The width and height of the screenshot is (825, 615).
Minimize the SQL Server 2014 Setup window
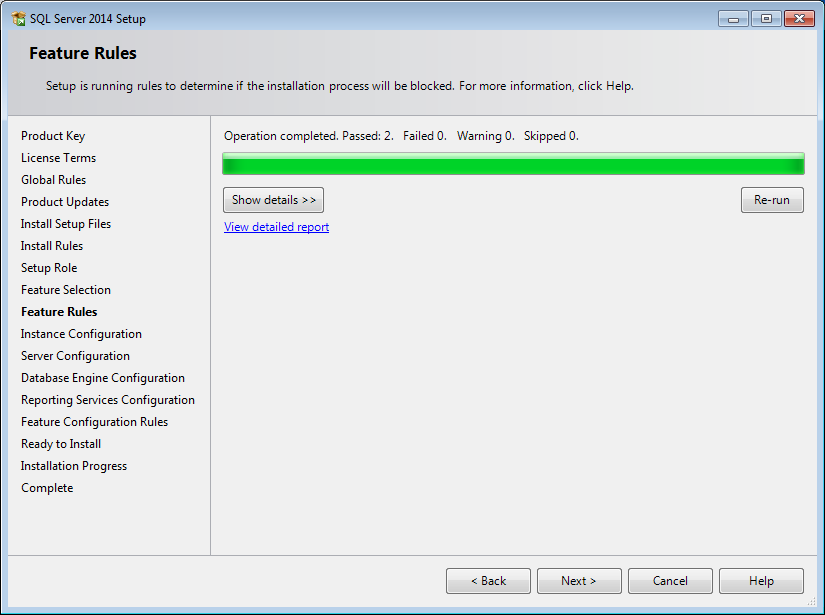click(733, 19)
